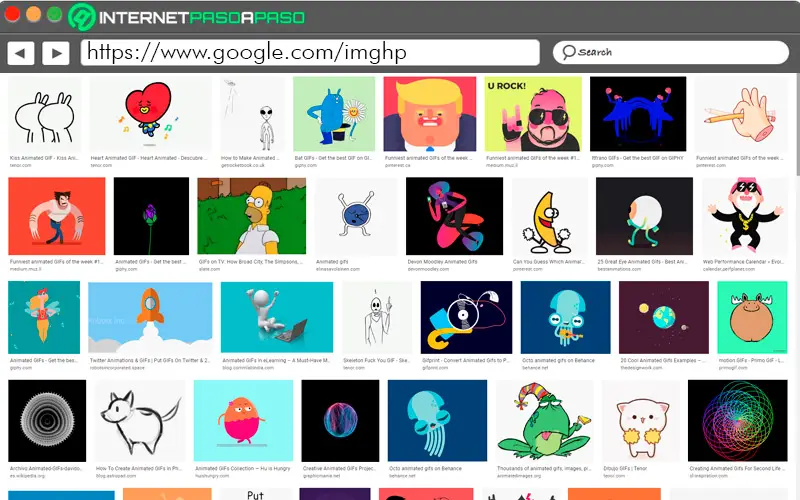
Task: Click the InternetPasoAPaso logo
Action: [x=187, y=17]
